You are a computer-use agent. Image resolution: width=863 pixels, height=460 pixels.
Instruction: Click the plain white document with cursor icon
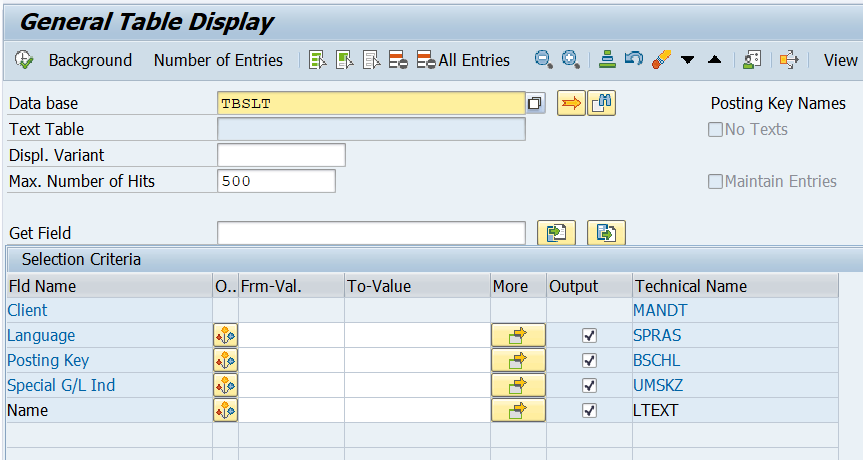coord(372,59)
